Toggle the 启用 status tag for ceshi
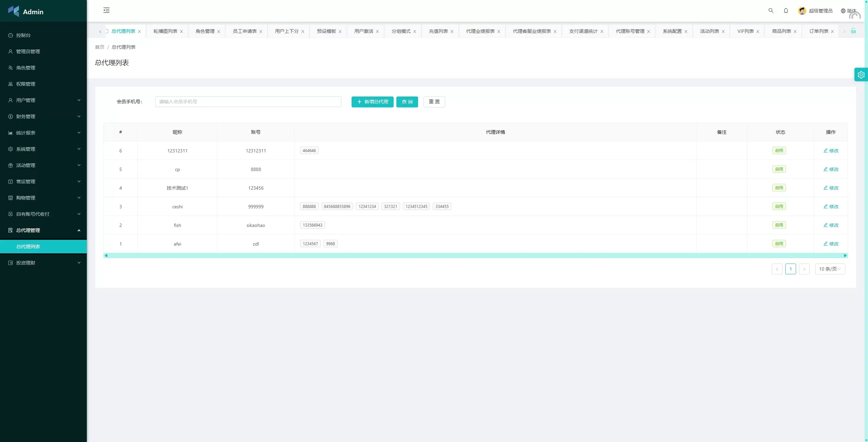Screen dimensions: 868x442 click(779, 207)
